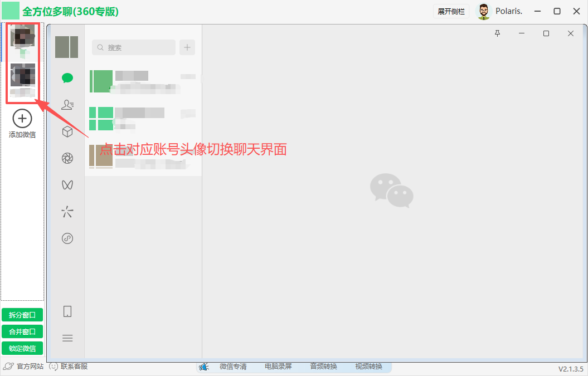
Task: Click the Favorites cube icon
Action: click(67, 132)
